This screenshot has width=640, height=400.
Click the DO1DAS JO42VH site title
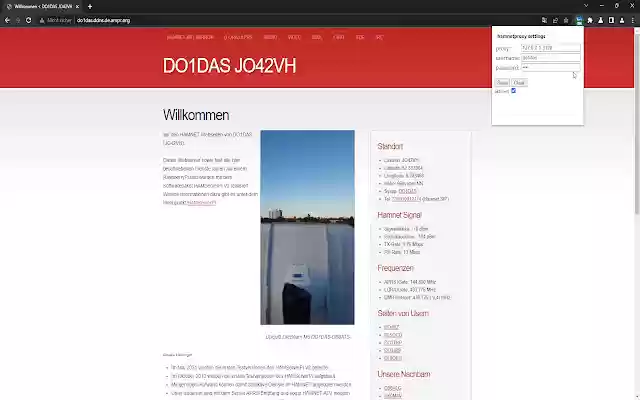pos(229,66)
